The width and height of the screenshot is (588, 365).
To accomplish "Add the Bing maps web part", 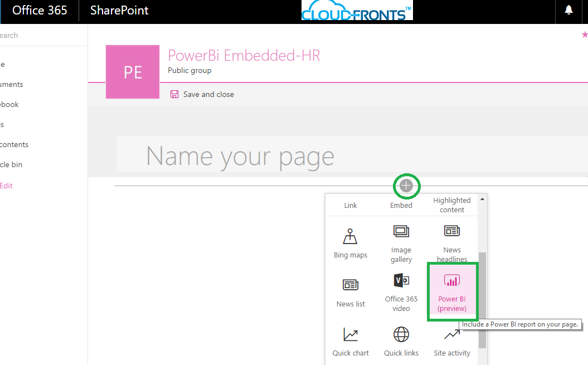I will click(x=350, y=243).
